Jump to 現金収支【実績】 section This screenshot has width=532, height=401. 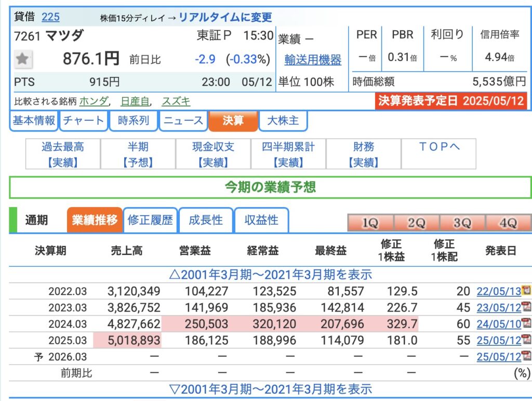pyautogui.click(x=214, y=154)
